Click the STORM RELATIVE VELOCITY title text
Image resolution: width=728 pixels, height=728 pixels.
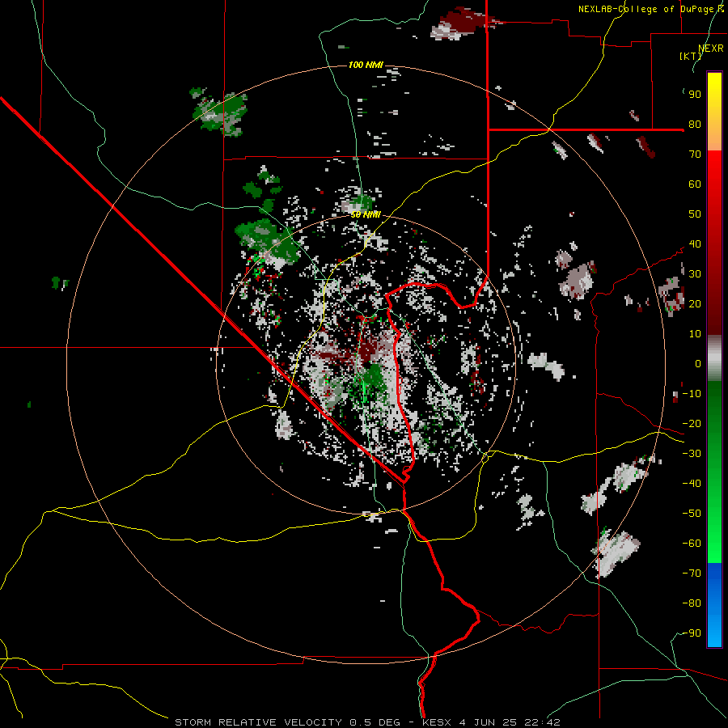tap(257, 722)
